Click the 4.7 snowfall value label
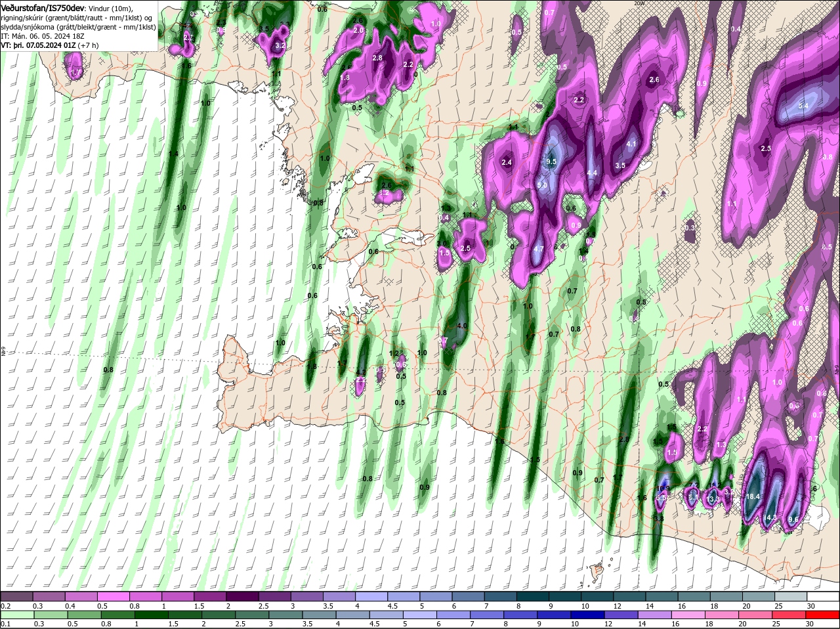Viewport: 840px width, 629px height. [x=539, y=249]
